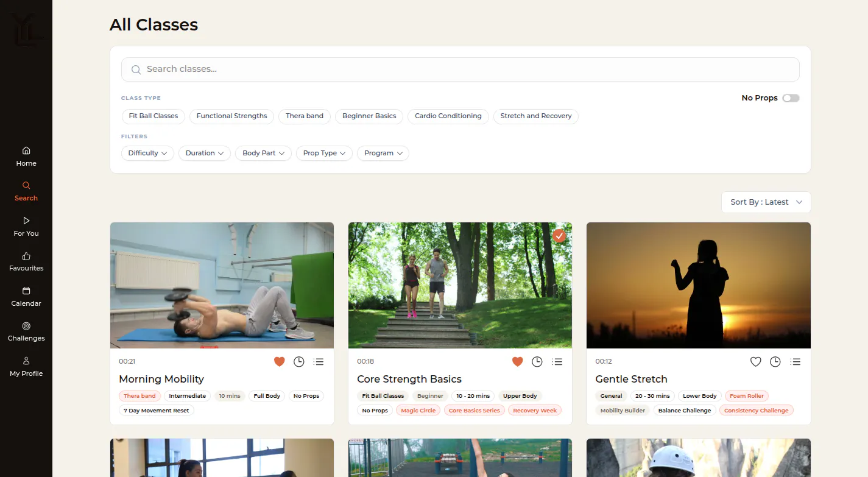The height and width of the screenshot is (477, 868).
Task: Toggle the Thera band class type filter
Action: coord(305,116)
